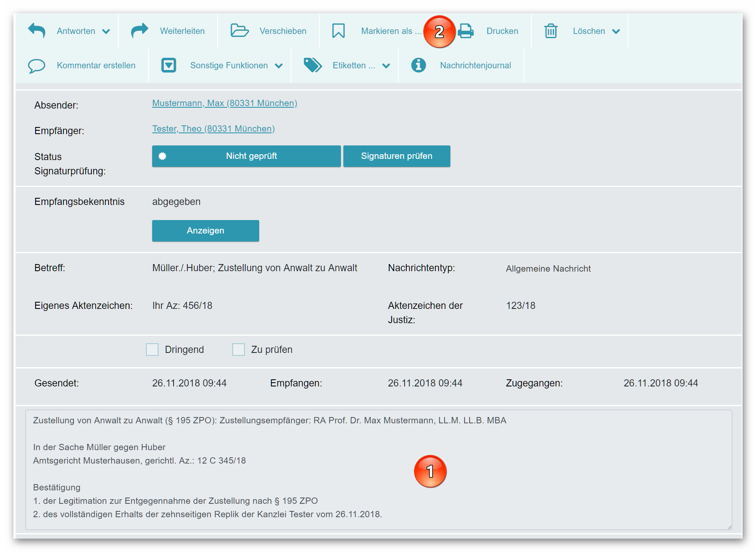Screen dimensions: 756x552
Task: Expand the Antworten dropdown arrow
Action: [x=106, y=31]
